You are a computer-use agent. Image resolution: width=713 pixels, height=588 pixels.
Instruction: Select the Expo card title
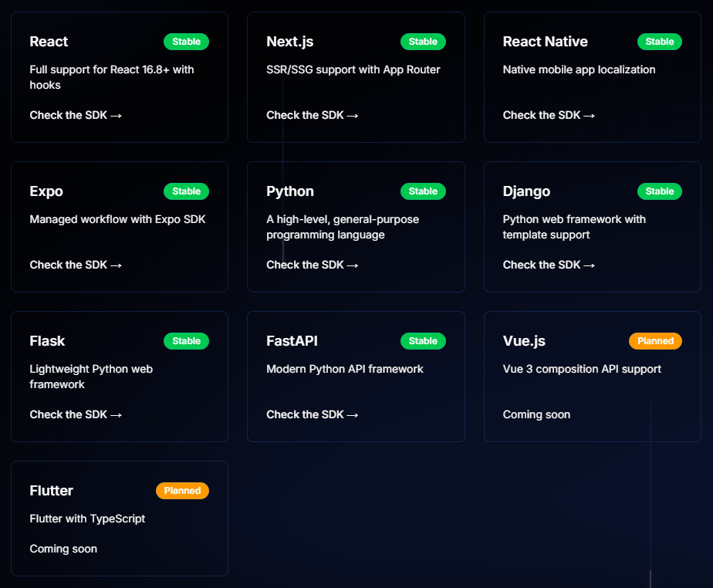coord(46,191)
